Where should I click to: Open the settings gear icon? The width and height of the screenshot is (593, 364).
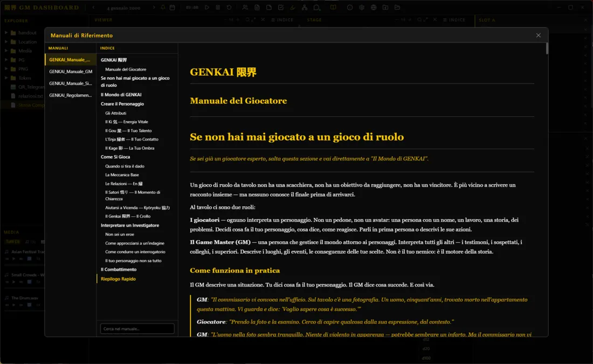coord(362,6)
